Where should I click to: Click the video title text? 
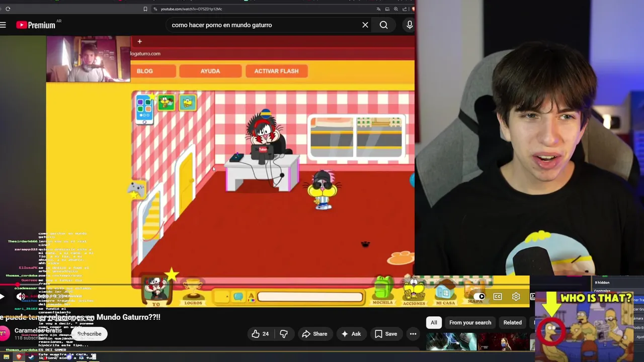[x=80, y=317]
